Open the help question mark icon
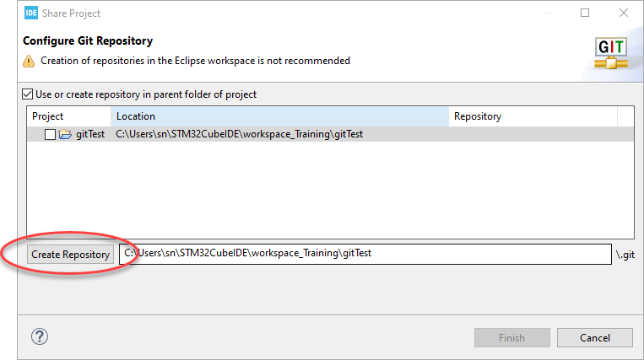The width and height of the screenshot is (644, 360). coord(40,336)
